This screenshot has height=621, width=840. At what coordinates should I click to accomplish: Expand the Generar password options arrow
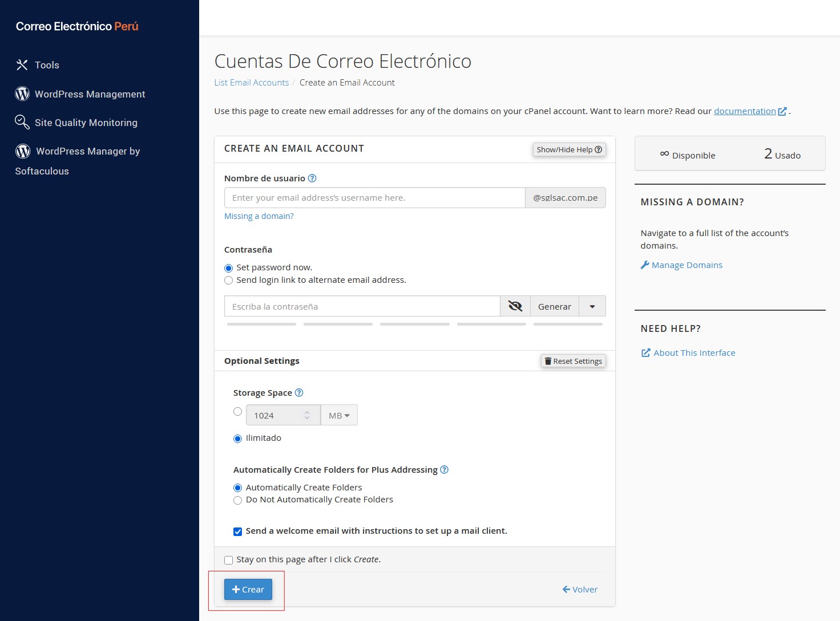[x=592, y=306]
